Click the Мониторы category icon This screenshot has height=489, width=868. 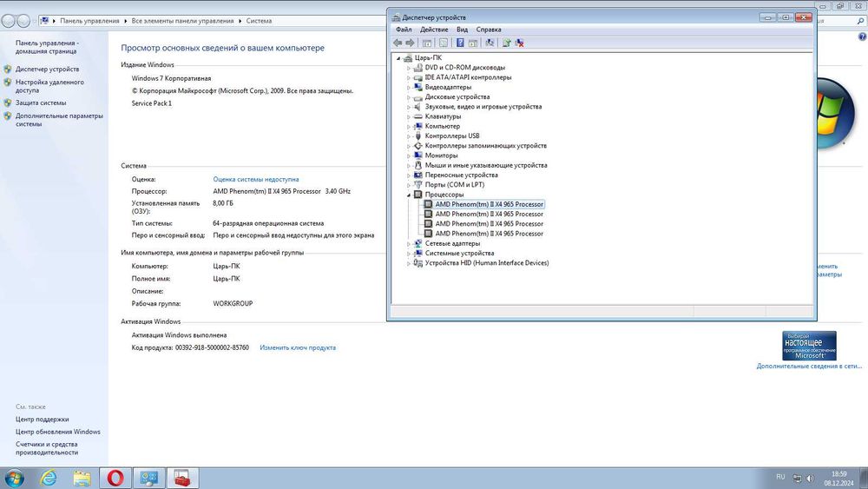pyautogui.click(x=418, y=155)
